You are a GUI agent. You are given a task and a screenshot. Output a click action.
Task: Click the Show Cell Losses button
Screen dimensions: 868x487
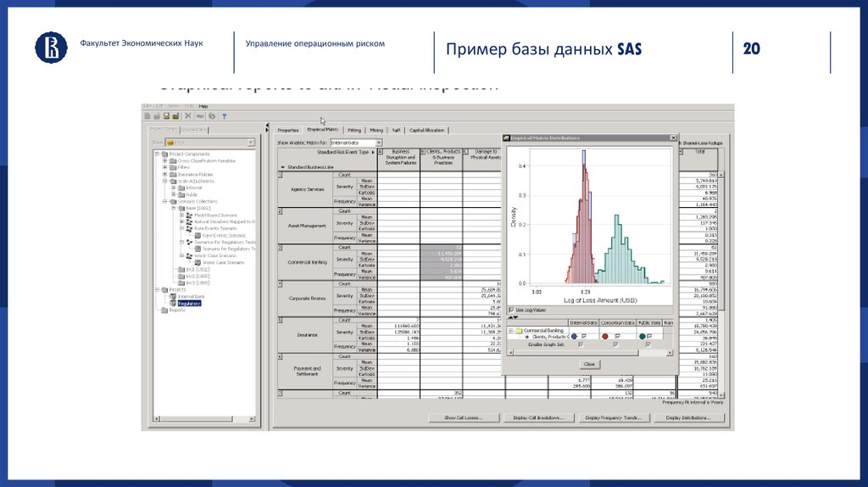pos(464,417)
